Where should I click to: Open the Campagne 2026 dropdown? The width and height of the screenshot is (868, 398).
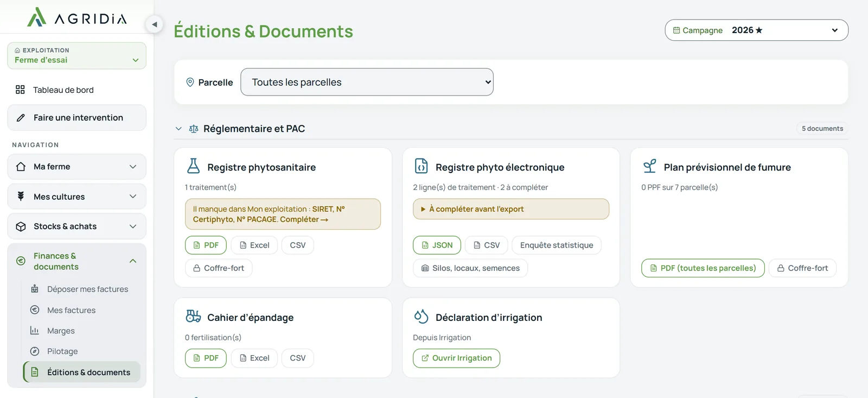pyautogui.click(x=756, y=30)
